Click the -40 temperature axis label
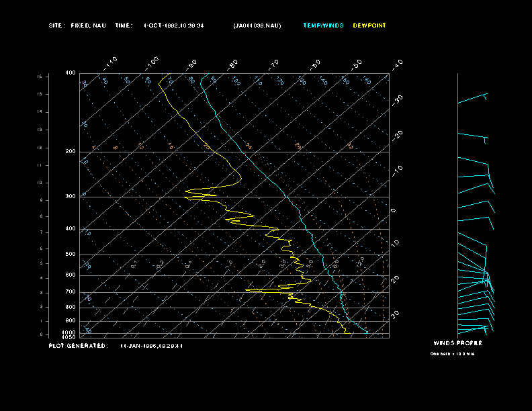The width and height of the screenshot is (532, 411). (x=397, y=64)
